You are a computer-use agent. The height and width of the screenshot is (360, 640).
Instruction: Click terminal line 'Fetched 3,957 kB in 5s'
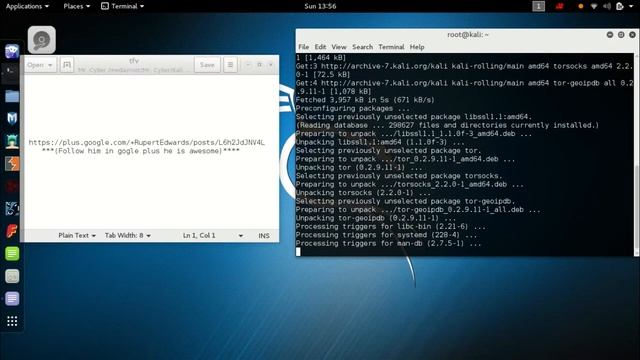[x=365, y=100]
